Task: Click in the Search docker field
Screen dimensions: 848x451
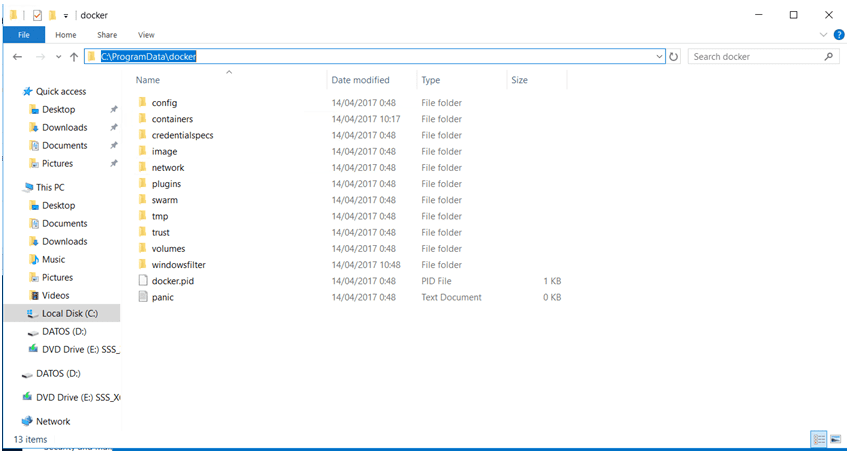Action: tap(755, 57)
